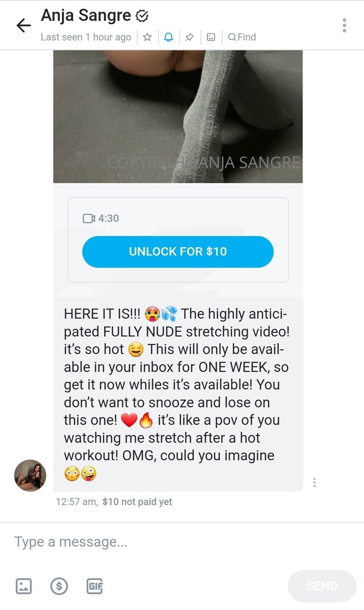Pin this conversation with the pin icon
Screen dimensions: 364x610
[x=190, y=37]
